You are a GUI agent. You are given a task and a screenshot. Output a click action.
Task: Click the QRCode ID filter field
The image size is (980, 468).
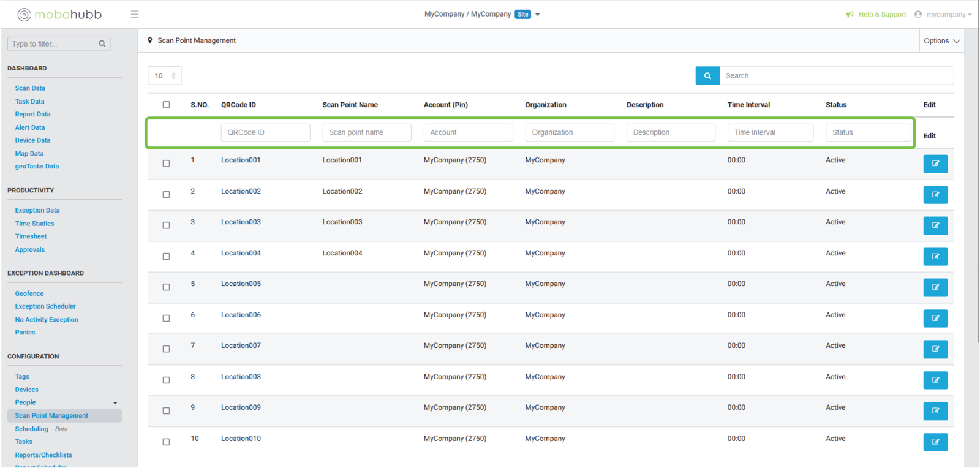(x=265, y=132)
